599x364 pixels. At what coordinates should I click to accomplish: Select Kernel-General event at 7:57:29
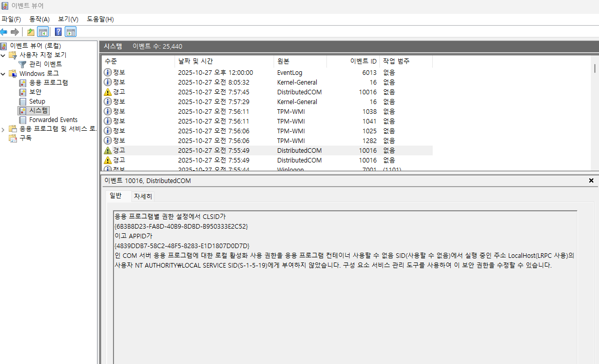click(267, 102)
